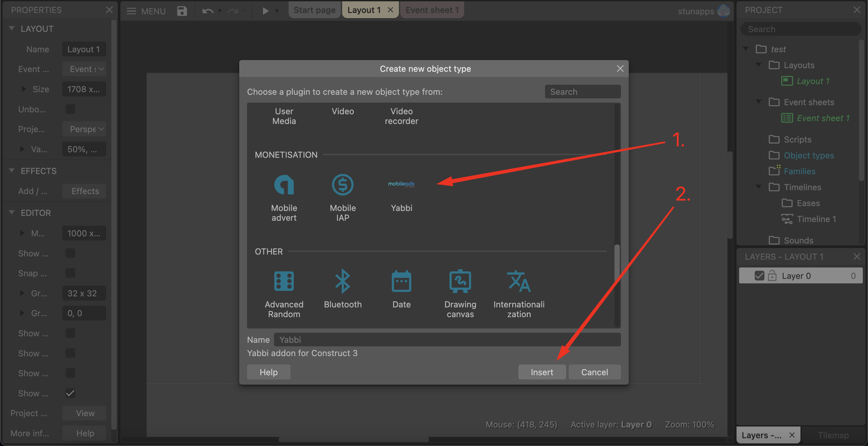Toggle the lock on Layer 0
The height and width of the screenshot is (446, 868).
point(772,276)
